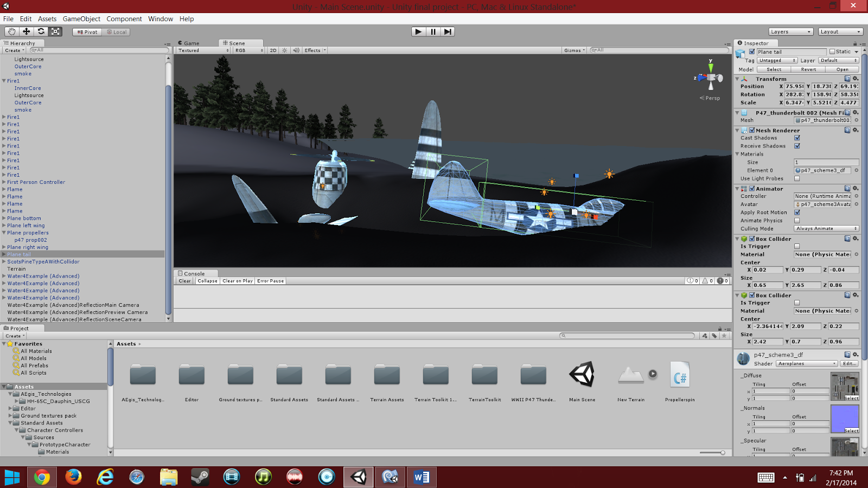Open the Animator component gear menu

pos(856,189)
